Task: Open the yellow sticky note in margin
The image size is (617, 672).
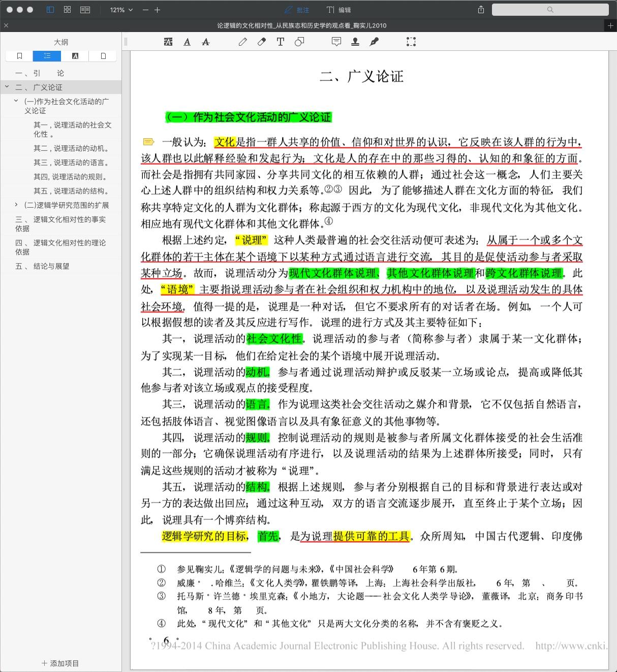Action: [148, 142]
